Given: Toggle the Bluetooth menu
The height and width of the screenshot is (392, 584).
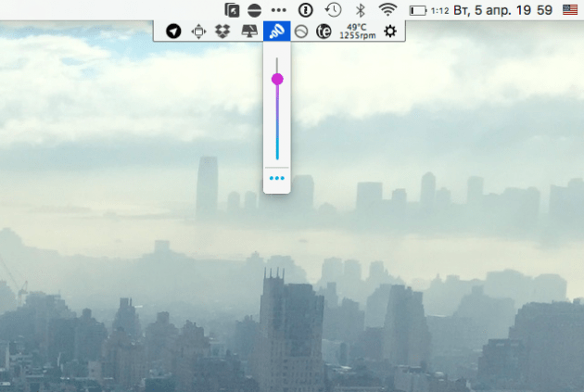Looking at the screenshot, I should pyautogui.click(x=361, y=9).
